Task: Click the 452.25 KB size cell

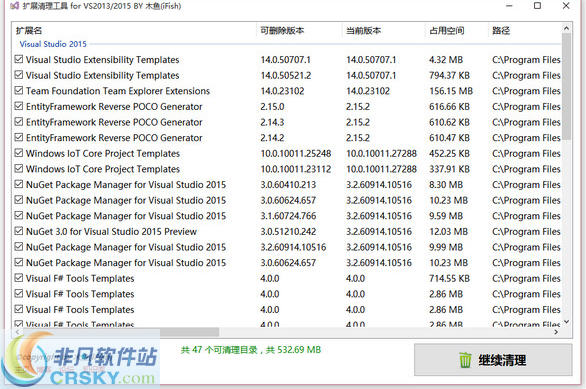Action: pyautogui.click(x=449, y=154)
